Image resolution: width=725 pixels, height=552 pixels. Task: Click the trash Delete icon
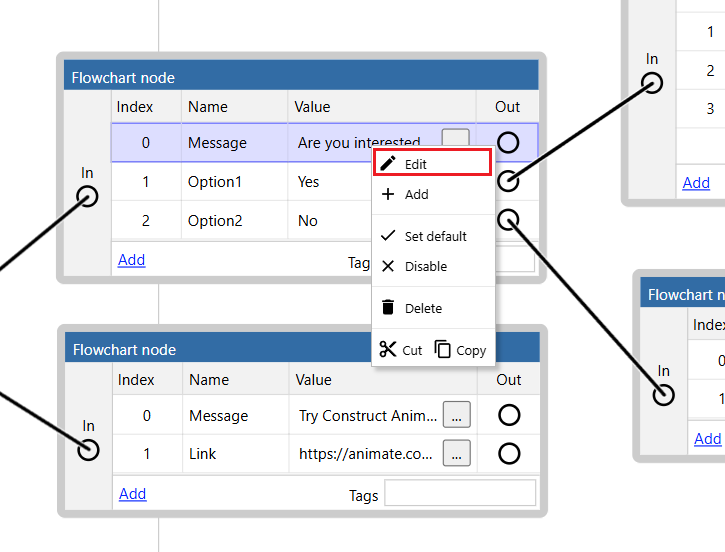388,308
